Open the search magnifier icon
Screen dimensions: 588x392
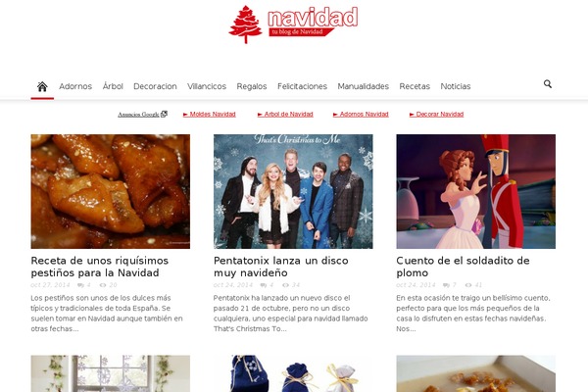(548, 84)
